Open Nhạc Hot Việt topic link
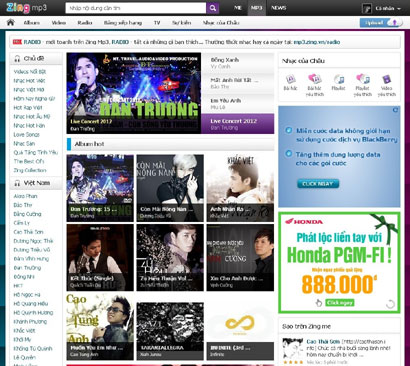 click(x=29, y=81)
